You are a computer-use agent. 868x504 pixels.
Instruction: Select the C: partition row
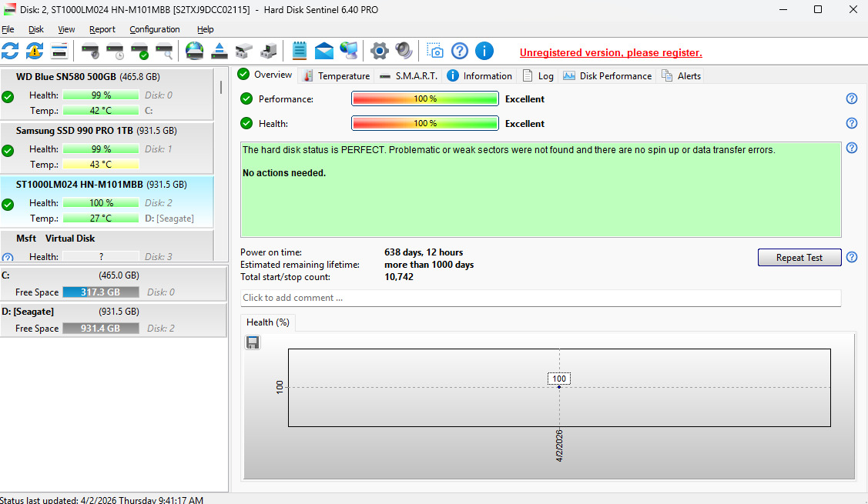point(113,284)
